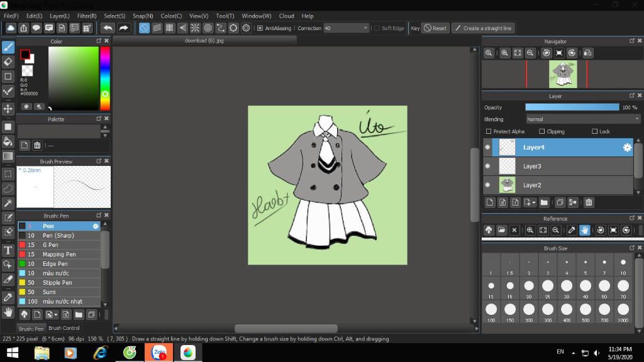644x362 pixels.
Task: Click the Undo arrow
Action: pos(108,28)
